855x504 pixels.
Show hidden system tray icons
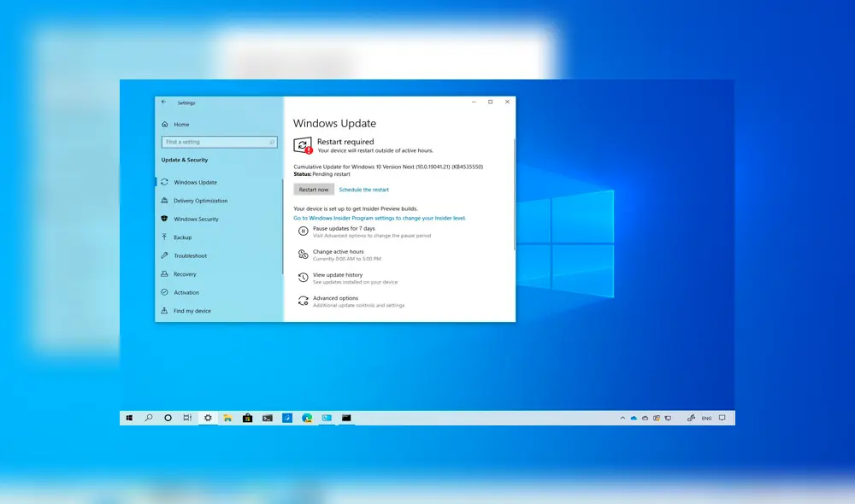tap(622, 418)
